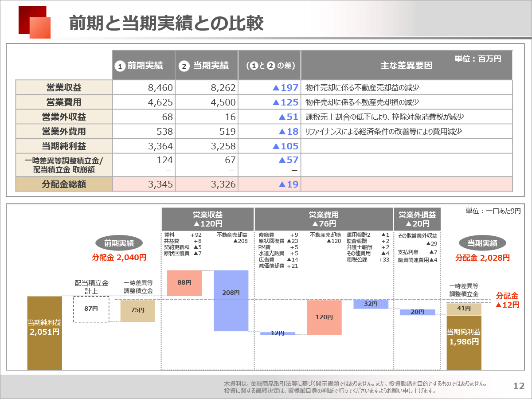The width and height of the screenshot is (532, 399).
Task: Select the ▲19 difference cell
Action: pos(270,184)
